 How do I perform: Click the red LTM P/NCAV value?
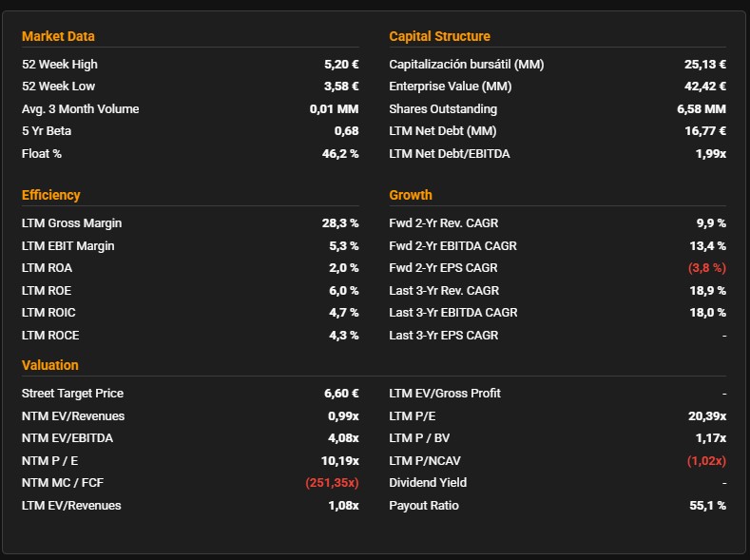(x=706, y=461)
